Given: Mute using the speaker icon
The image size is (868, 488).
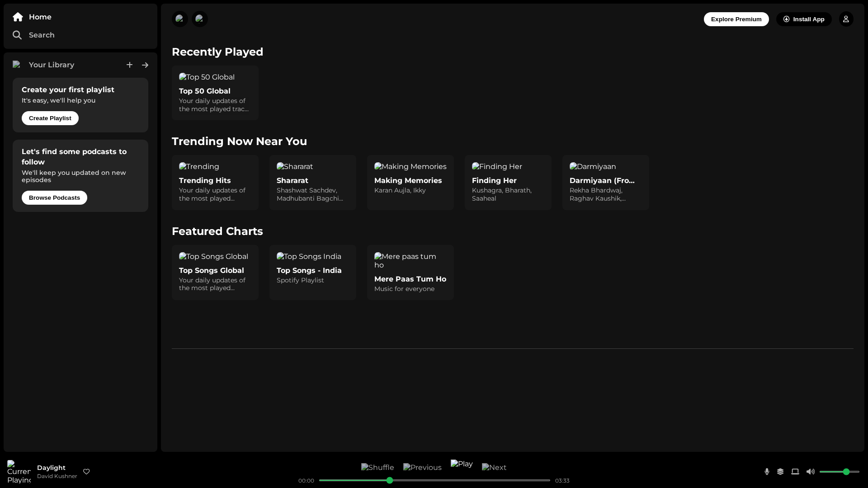Looking at the screenshot, I should 811,472.
